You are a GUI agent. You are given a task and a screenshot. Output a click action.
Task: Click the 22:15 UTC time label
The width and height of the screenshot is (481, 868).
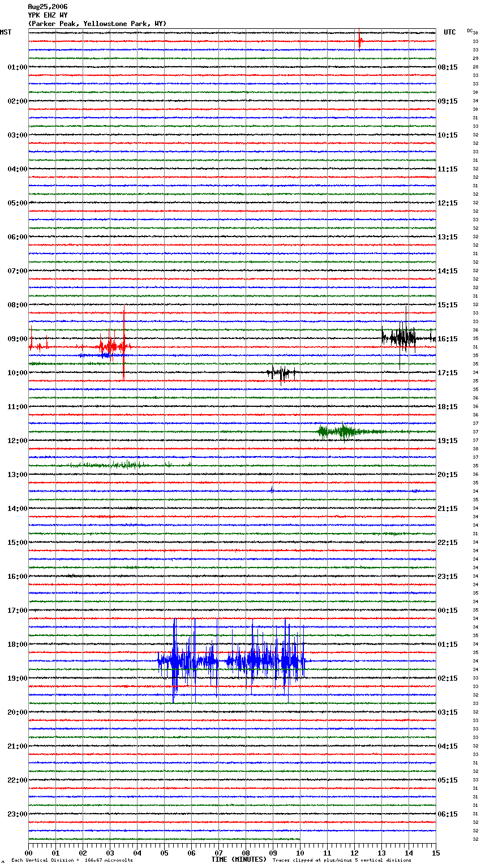tap(448, 543)
